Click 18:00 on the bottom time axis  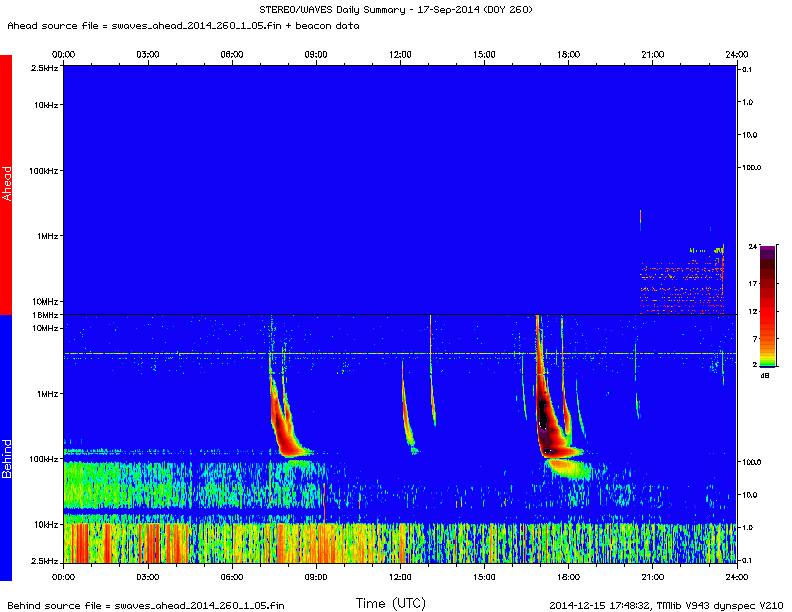click(569, 577)
